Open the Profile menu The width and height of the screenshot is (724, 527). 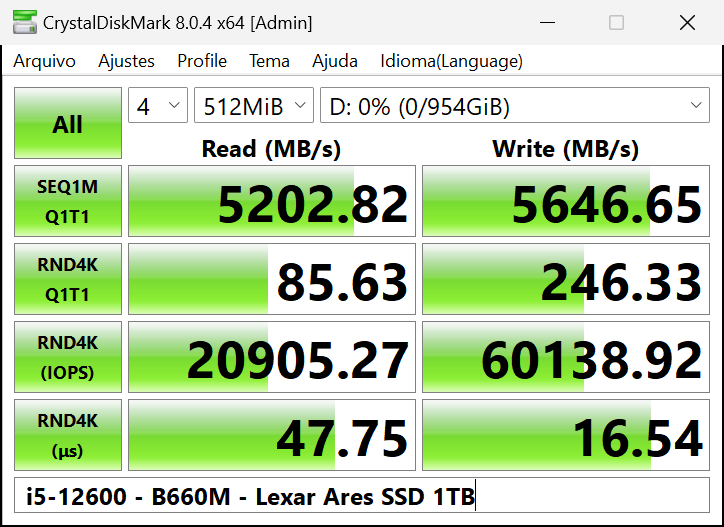coord(202,61)
